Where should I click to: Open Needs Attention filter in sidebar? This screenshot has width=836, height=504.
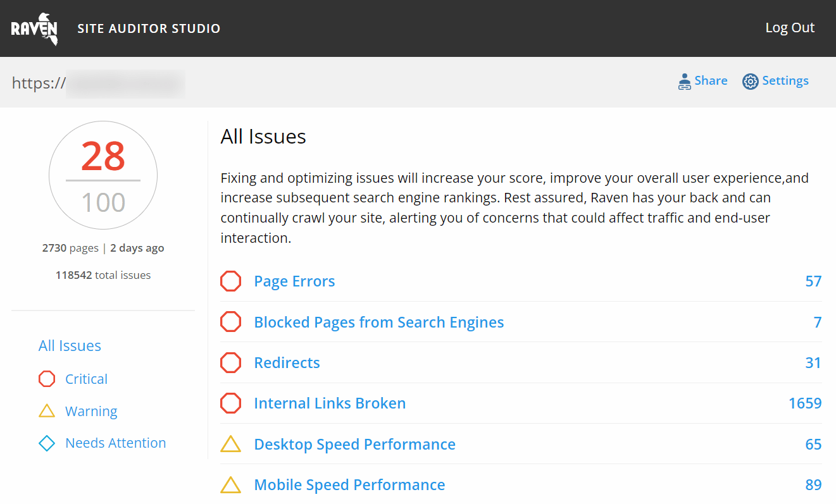pos(115,443)
